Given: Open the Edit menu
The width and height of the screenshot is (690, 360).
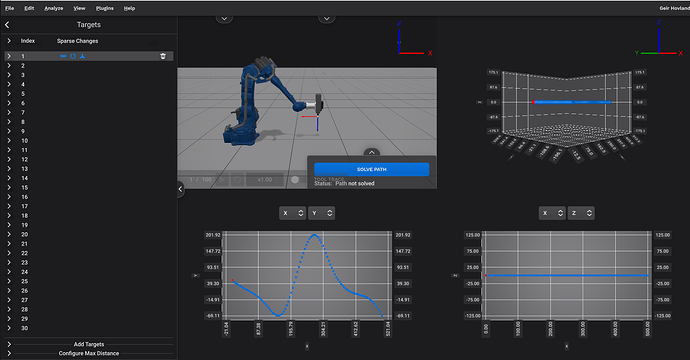Looking at the screenshot, I should [x=29, y=8].
